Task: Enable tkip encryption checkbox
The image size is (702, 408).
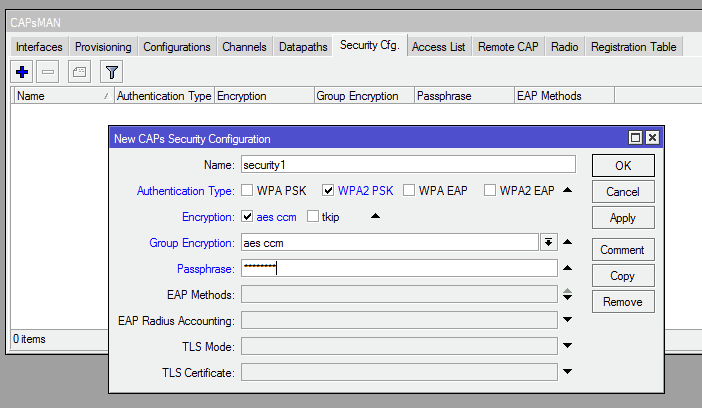Action: coord(313,216)
